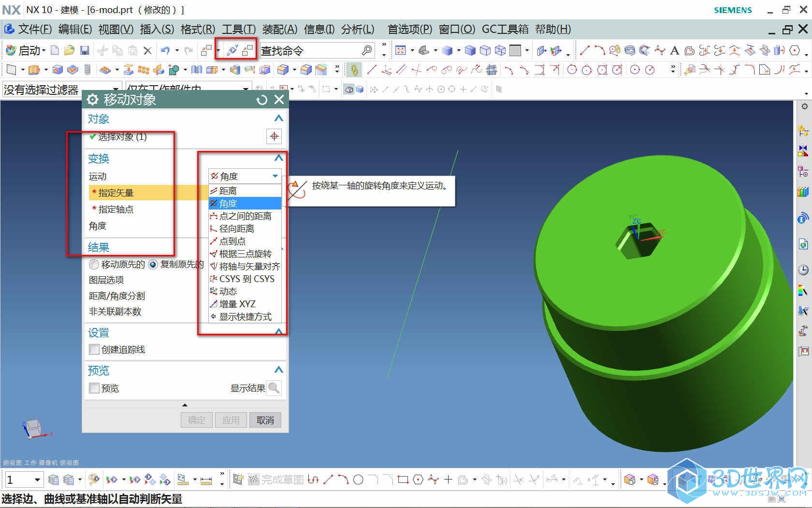The image size is (812, 508).
Task: Click the 显示结果 magnifier button
Action: click(x=274, y=388)
